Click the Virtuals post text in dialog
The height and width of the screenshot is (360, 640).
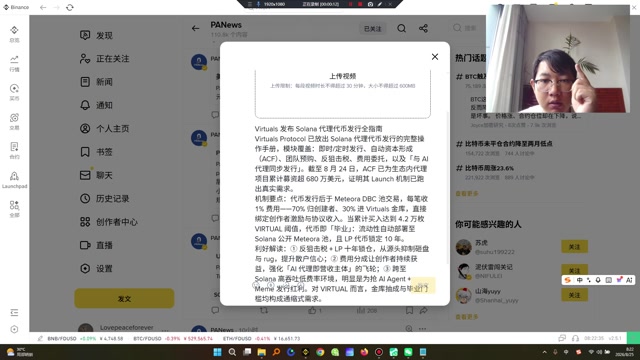[x=342, y=213]
